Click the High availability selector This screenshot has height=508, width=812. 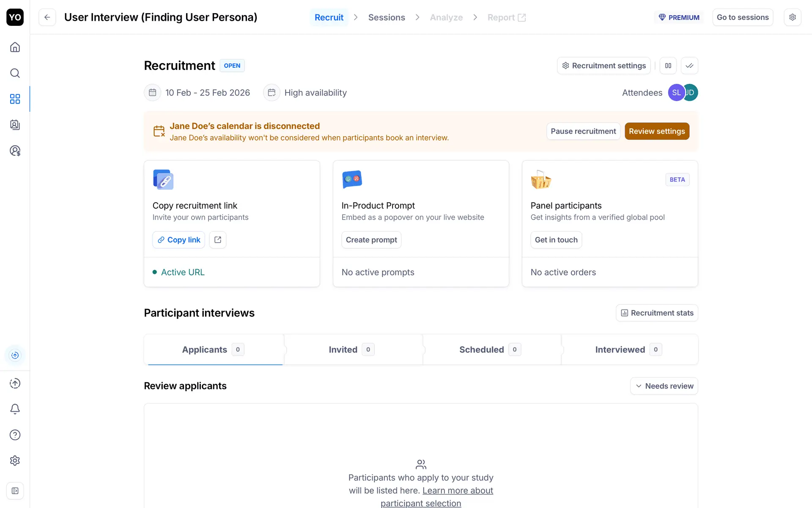tap(305, 93)
